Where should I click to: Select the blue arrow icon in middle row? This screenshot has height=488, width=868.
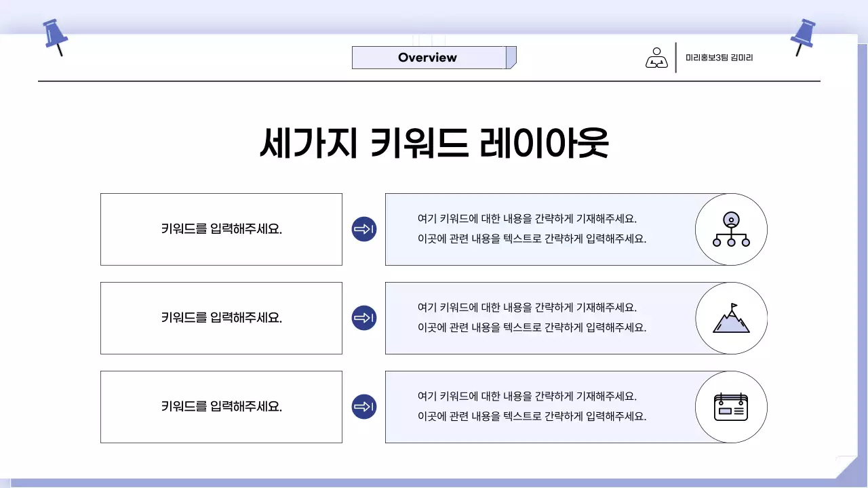[364, 318]
